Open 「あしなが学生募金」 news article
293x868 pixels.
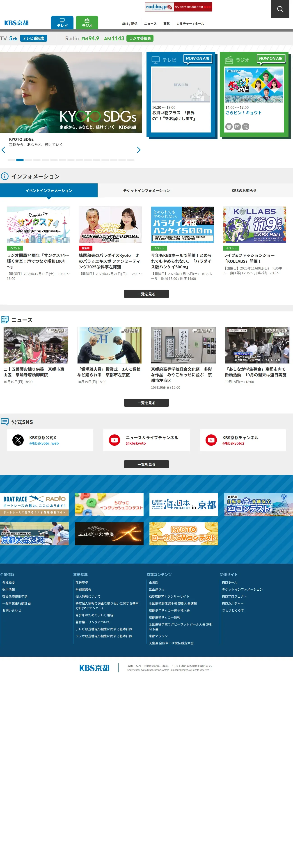(x=257, y=356)
